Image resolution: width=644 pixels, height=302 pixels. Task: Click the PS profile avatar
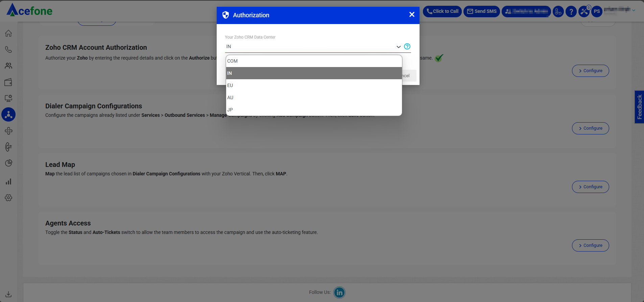[x=597, y=12]
